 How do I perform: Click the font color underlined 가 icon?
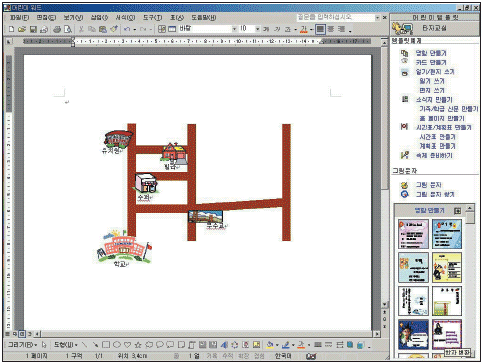303,29
